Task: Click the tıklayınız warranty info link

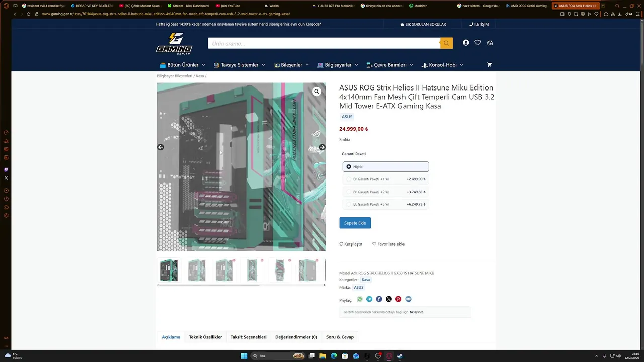Action: [417, 312]
